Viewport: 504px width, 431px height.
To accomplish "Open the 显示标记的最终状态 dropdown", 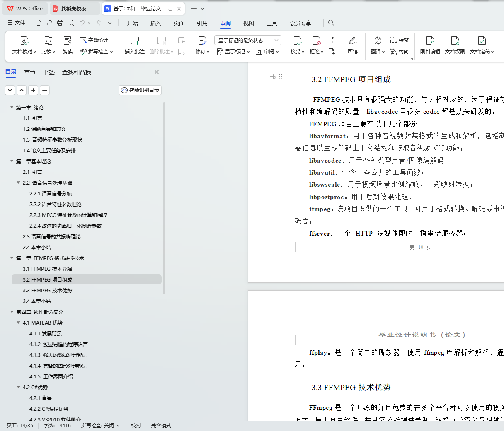I will click(x=248, y=40).
